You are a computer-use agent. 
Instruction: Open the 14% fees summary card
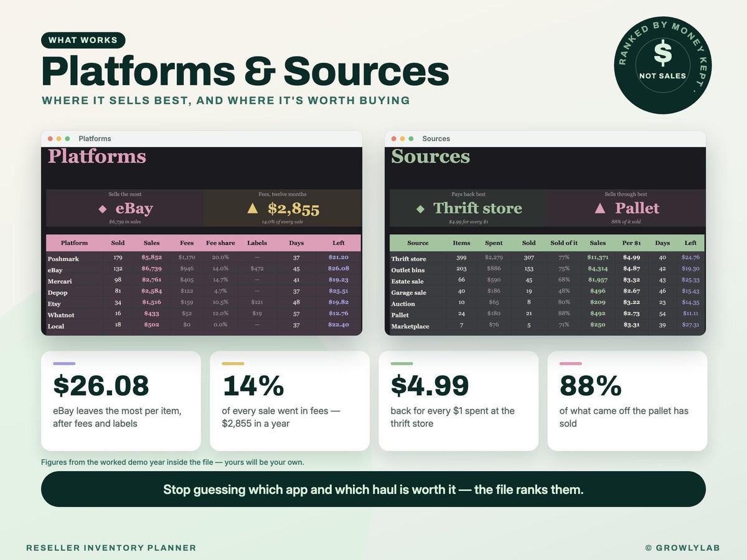[289, 401]
